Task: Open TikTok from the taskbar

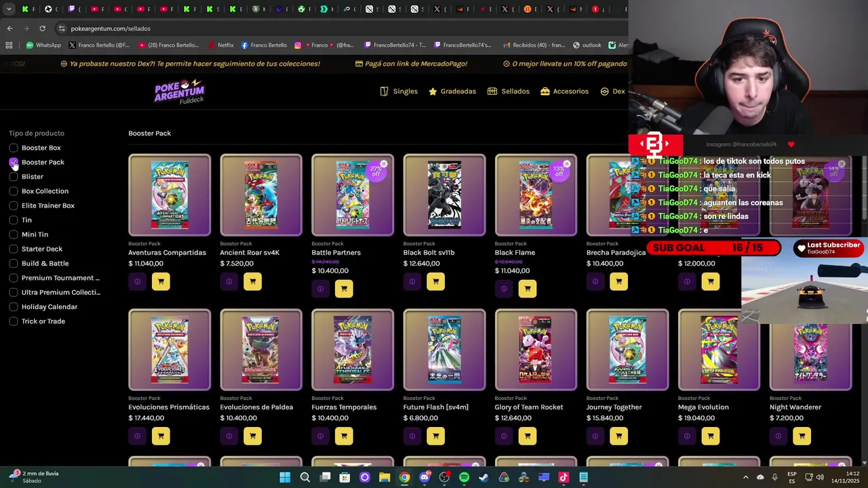Action: tap(563, 477)
